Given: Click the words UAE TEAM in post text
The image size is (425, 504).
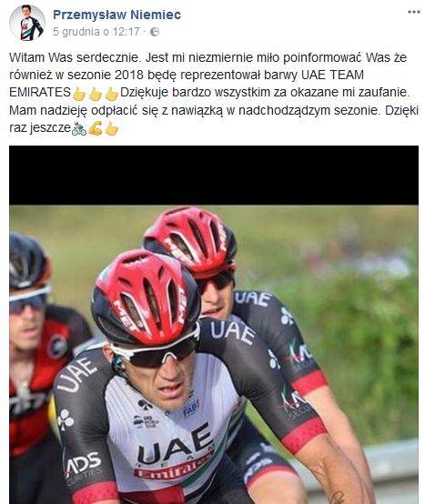Looking at the screenshot, I should pos(332,76).
